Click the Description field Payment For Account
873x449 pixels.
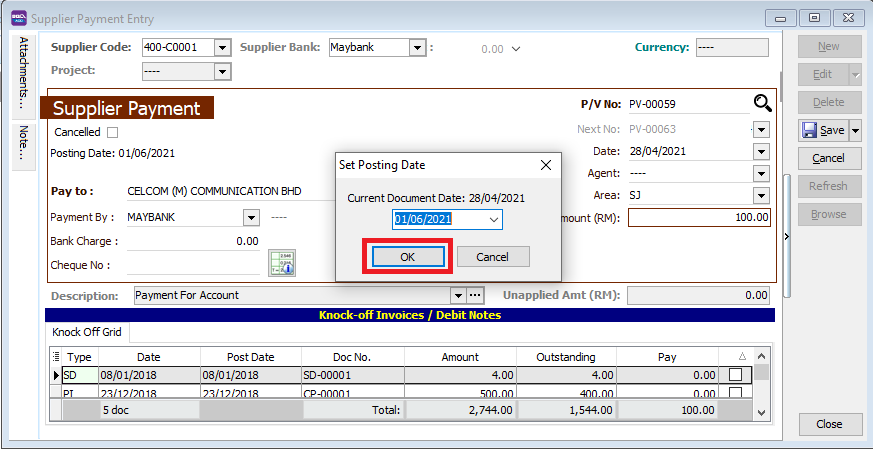pyautogui.click(x=293, y=295)
